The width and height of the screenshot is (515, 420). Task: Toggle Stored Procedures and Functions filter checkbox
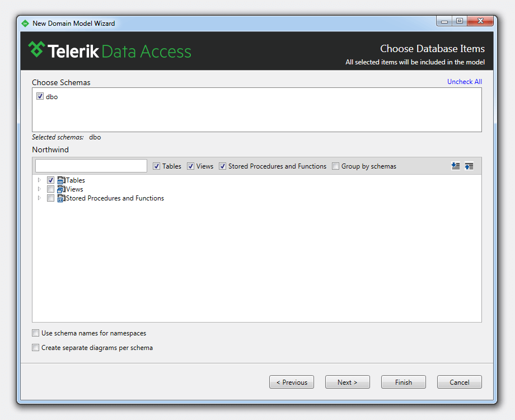(x=223, y=166)
